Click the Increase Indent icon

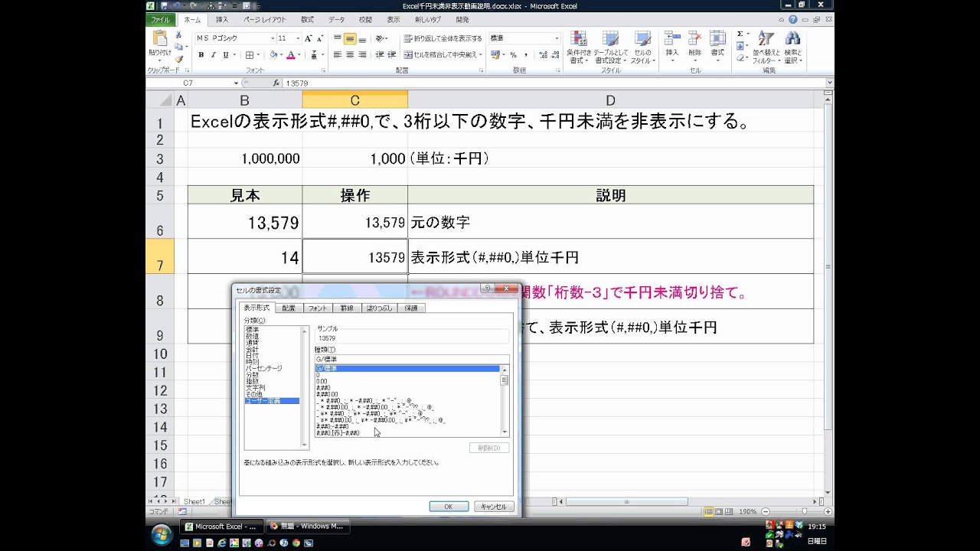pos(392,55)
